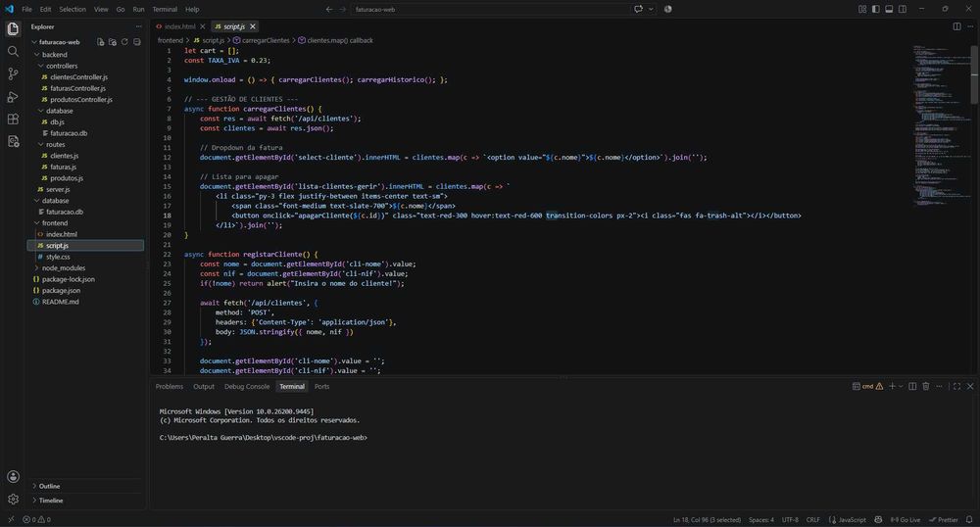The height and width of the screenshot is (527, 980).
Task: Click Go Live in the status bar
Action: [x=905, y=519]
